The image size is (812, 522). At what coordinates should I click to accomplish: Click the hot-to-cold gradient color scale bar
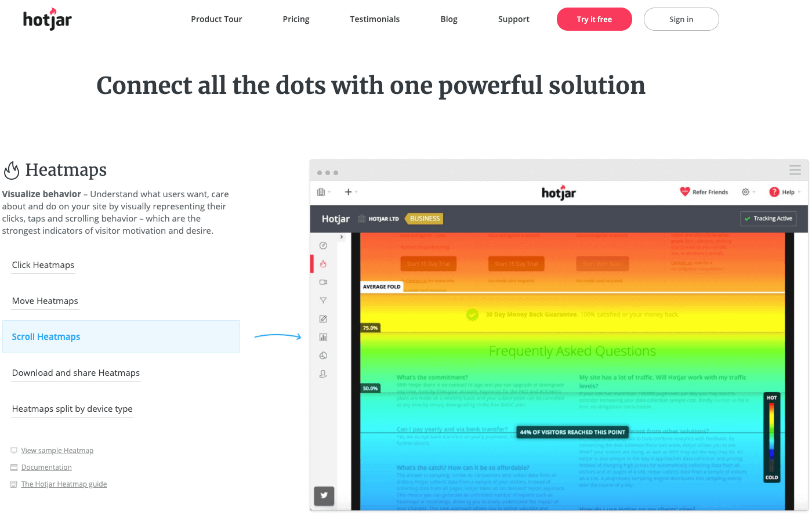771,437
